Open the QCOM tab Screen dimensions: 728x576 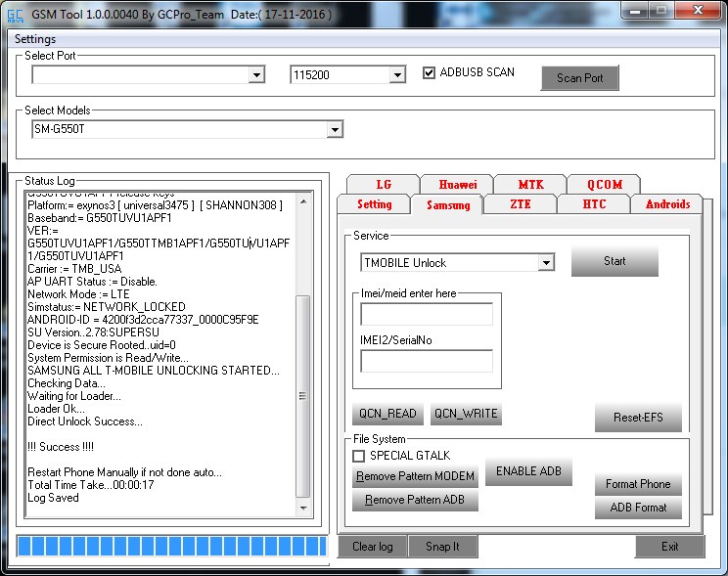tap(604, 184)
